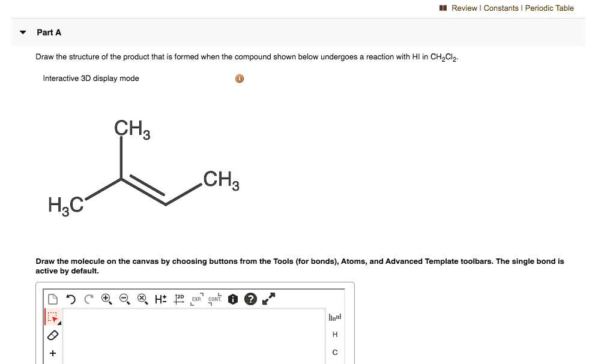The width and height of the screenshot is (589, 364).
Task: Click the info icon beside Interactive 3D display mode
Action: (x=239, y=78)
